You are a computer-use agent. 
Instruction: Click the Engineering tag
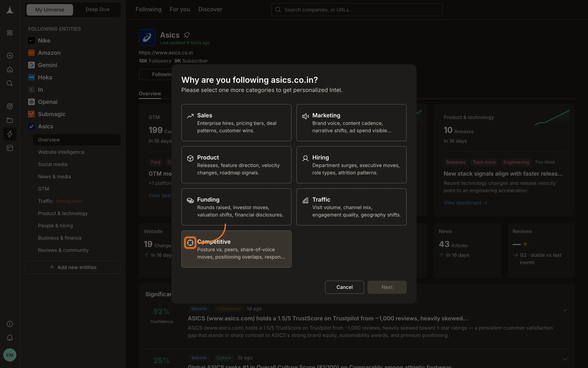pyautogui.click(x=516, y=162)
